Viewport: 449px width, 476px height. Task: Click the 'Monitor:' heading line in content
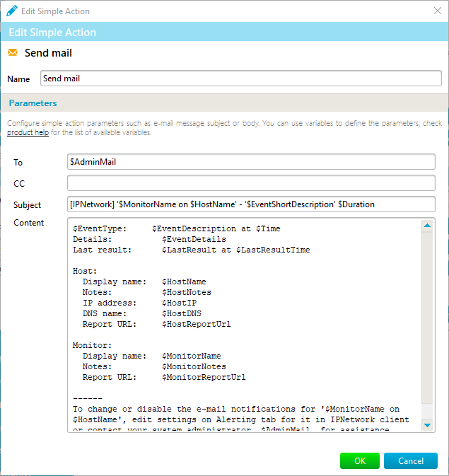pos(93,345)
